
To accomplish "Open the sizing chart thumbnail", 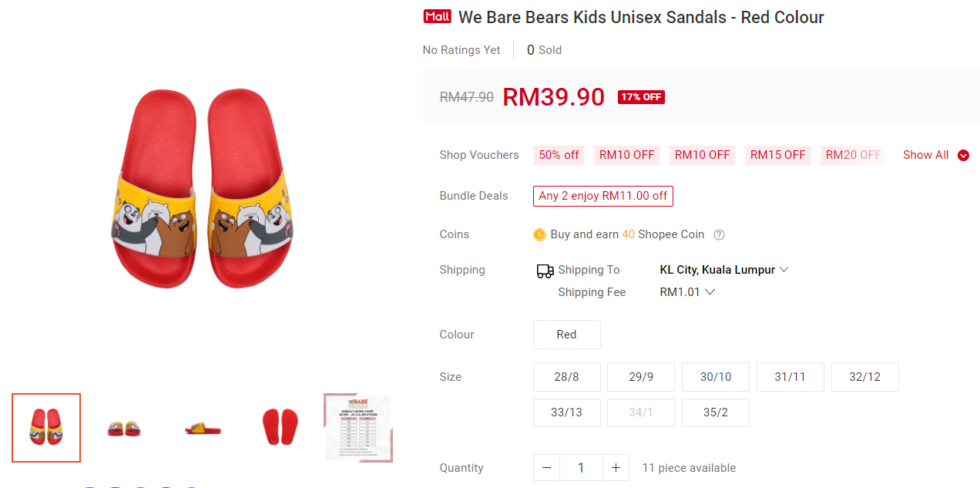I will [357, 428].
